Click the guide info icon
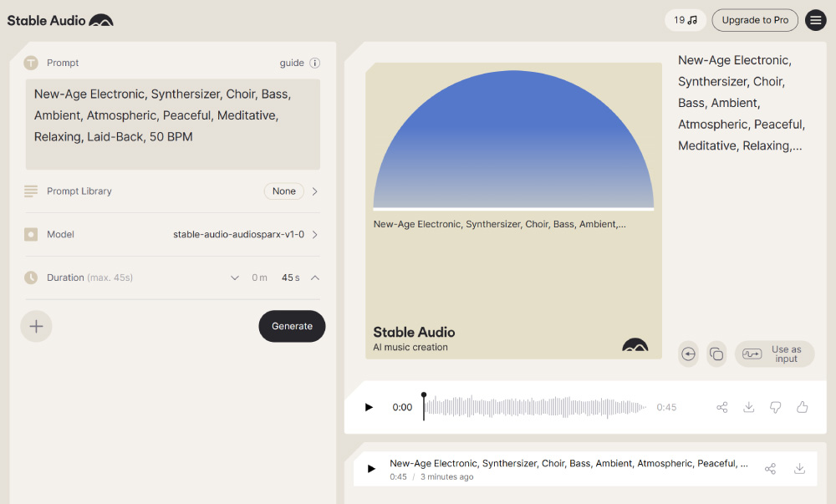Image resolution: width=836 pixels, height=504 pixels. 315,63
